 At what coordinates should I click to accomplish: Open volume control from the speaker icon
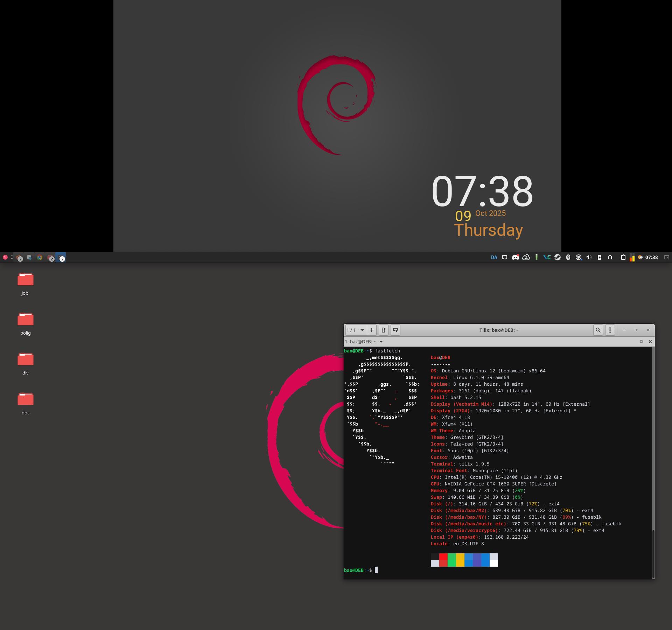tap(589, 257)
